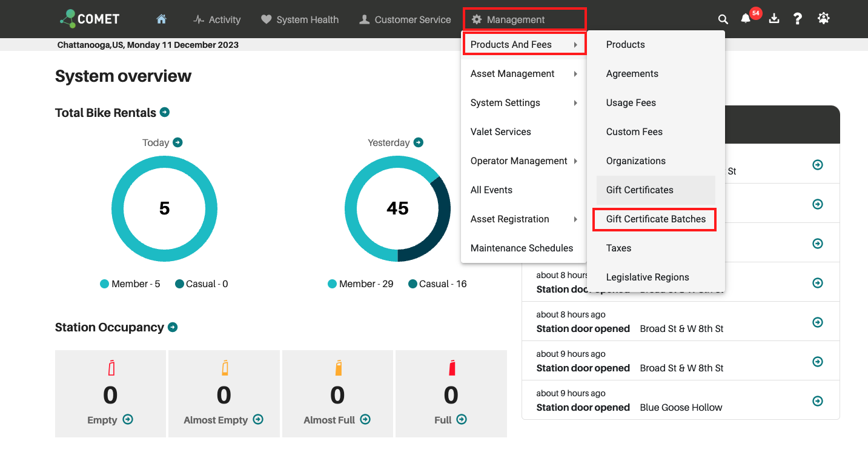This screenshot has width=868, height=458.
Task: Click the user settings gear icon
Action: [x=823, y=19]
